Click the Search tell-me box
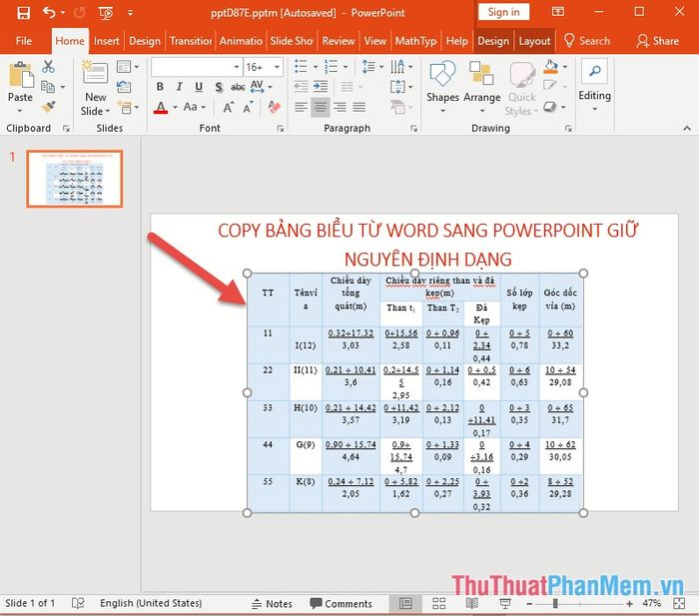699x616 pixels. click(x=587, y=41)
